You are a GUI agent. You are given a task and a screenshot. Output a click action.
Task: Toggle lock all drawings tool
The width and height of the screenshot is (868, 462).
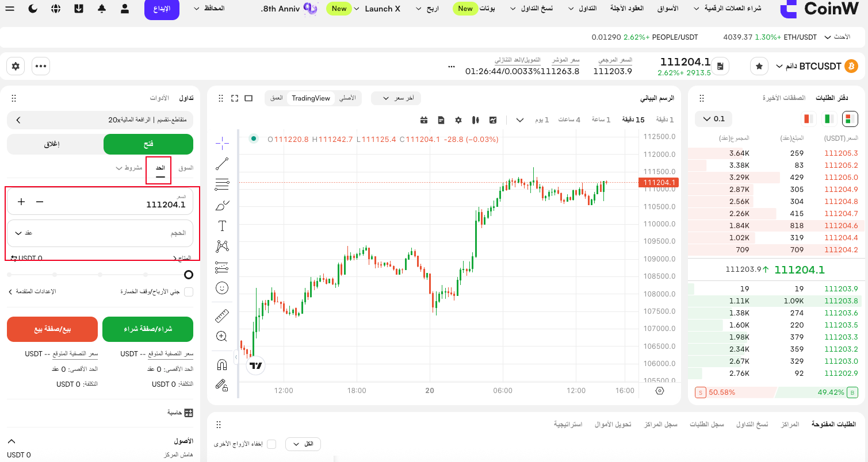pyautogui.click(x=222, y=385)
